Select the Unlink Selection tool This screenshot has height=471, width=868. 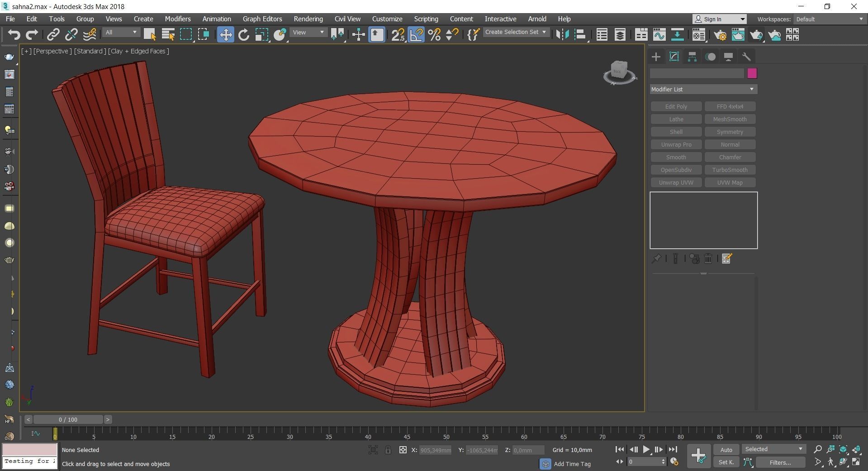(71, 35)
